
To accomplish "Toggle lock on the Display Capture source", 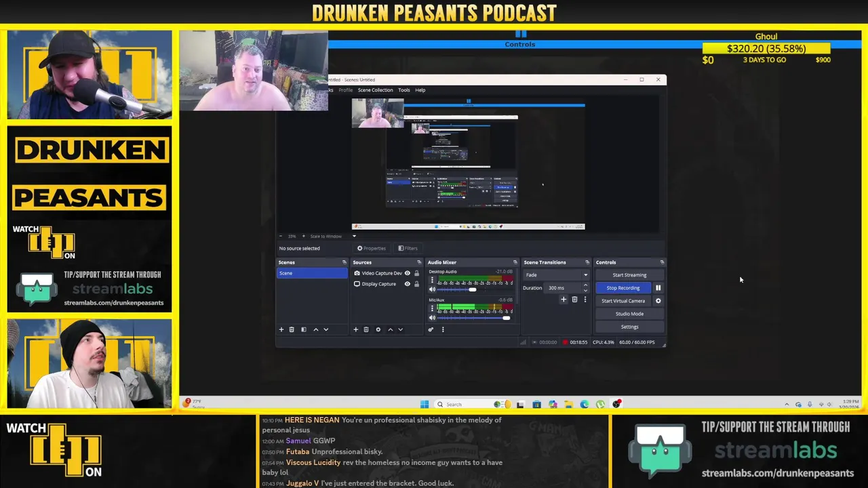I will tap(416, 284).
